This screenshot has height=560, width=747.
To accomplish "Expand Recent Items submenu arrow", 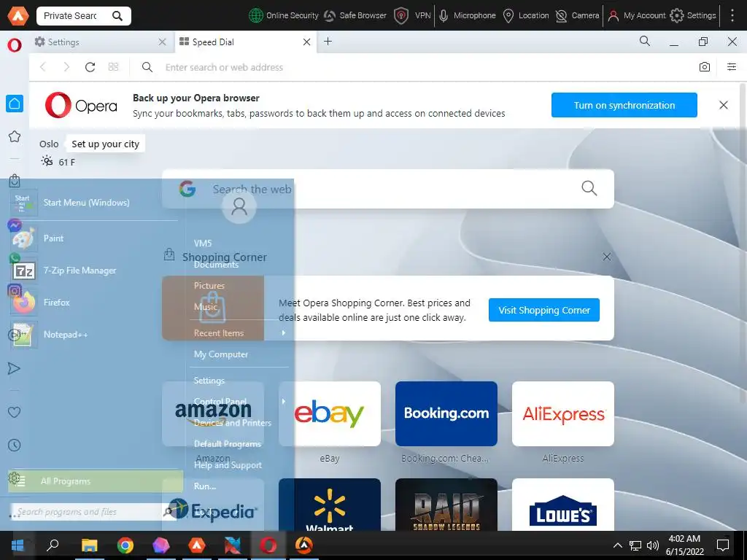I will (x=284, y=332).
